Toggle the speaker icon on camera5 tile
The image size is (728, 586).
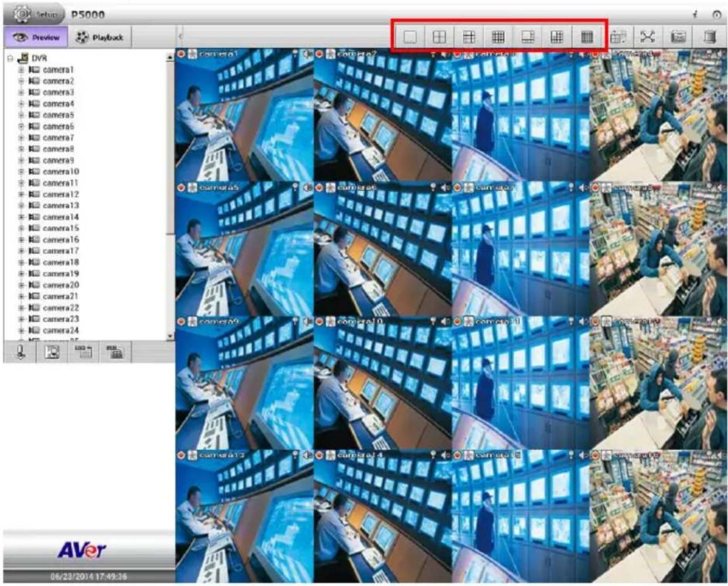(307, 188)
